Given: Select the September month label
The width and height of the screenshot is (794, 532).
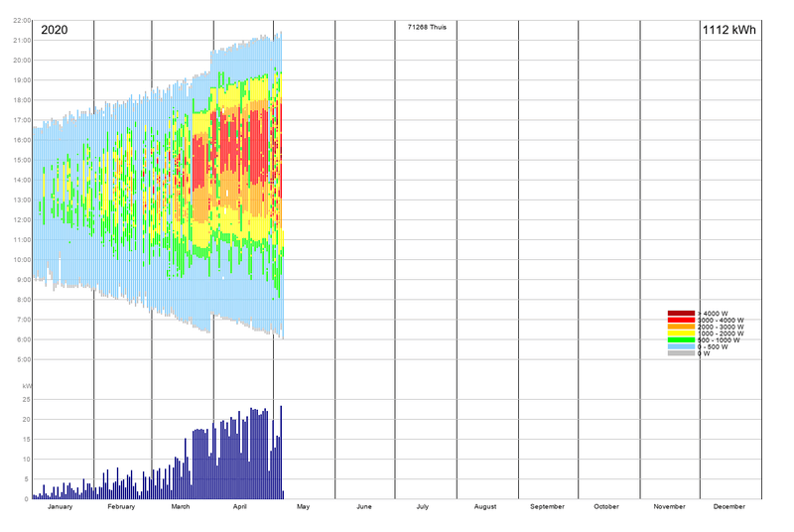Looking at the screenshot, I should click(548, 506).
